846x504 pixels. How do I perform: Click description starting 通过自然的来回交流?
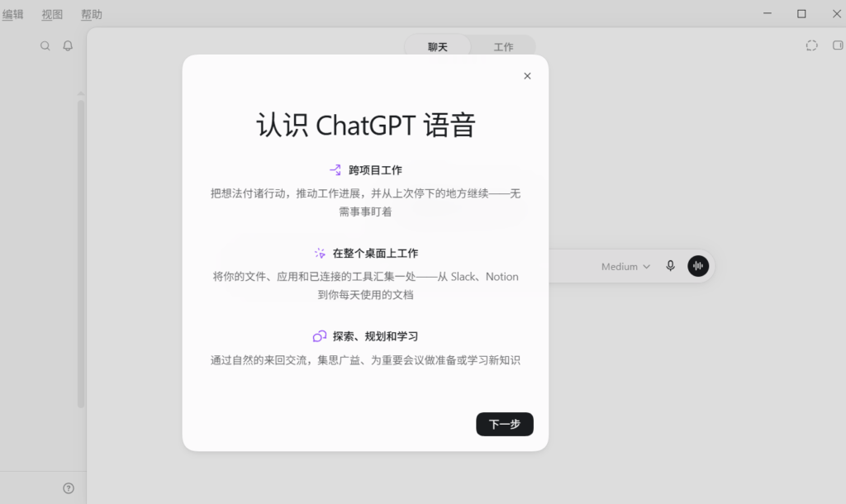[366, 360]
